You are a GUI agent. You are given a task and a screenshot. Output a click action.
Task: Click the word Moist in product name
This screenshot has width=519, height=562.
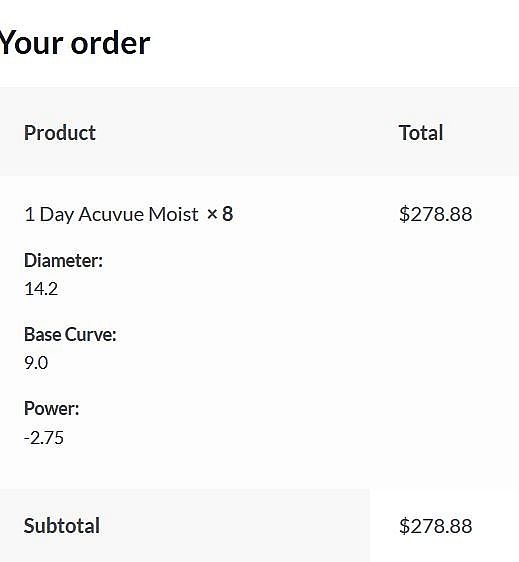173,214
